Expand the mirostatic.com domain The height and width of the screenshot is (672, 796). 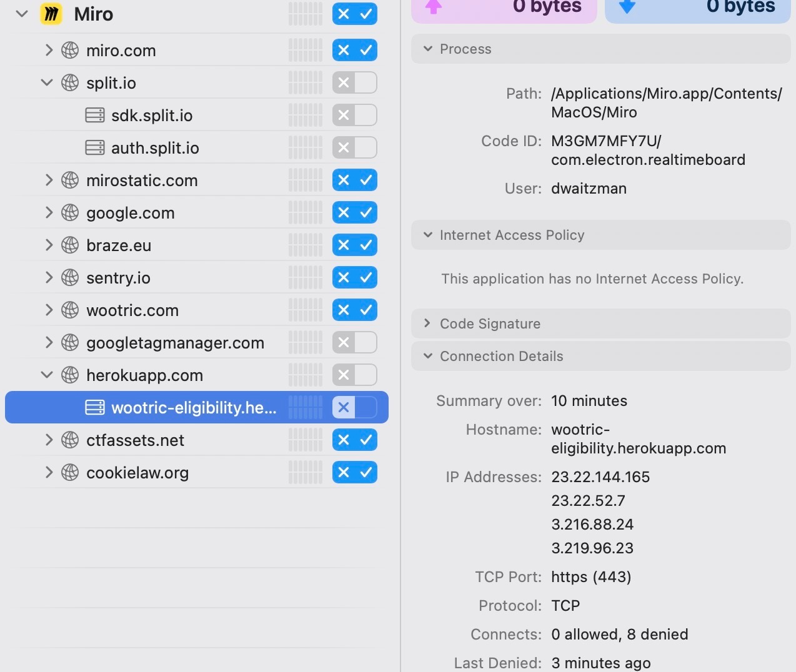pos(49,180)
